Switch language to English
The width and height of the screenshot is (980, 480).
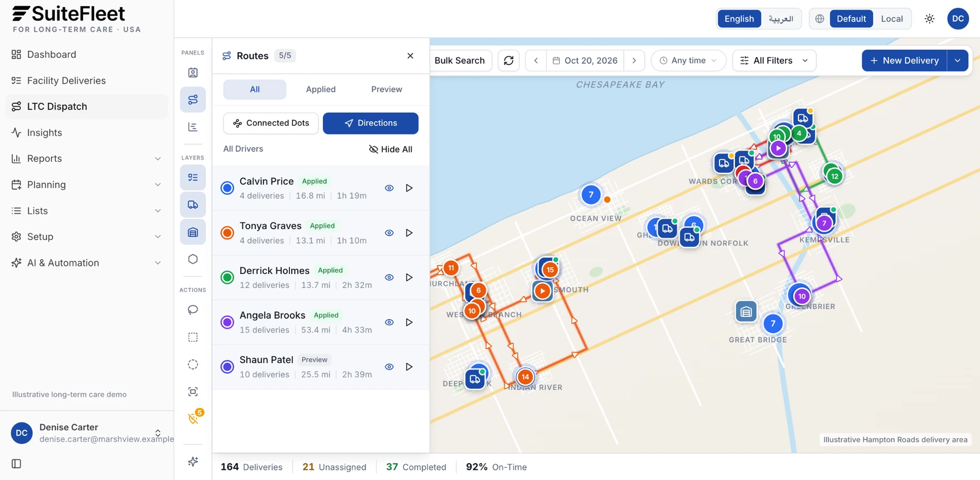point(739,19)
